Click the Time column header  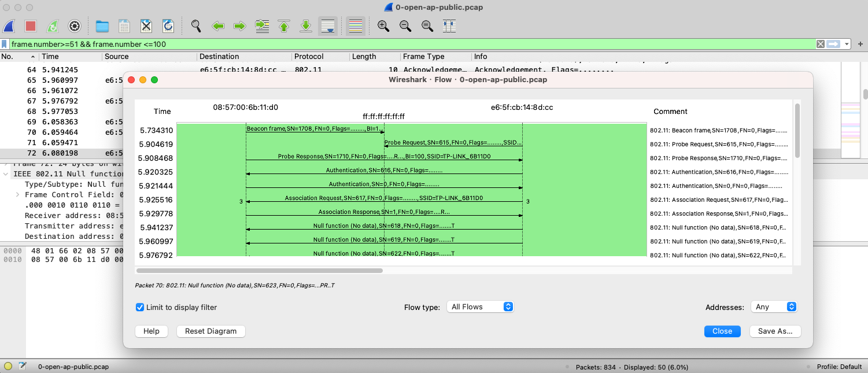(x=50, y=57)
